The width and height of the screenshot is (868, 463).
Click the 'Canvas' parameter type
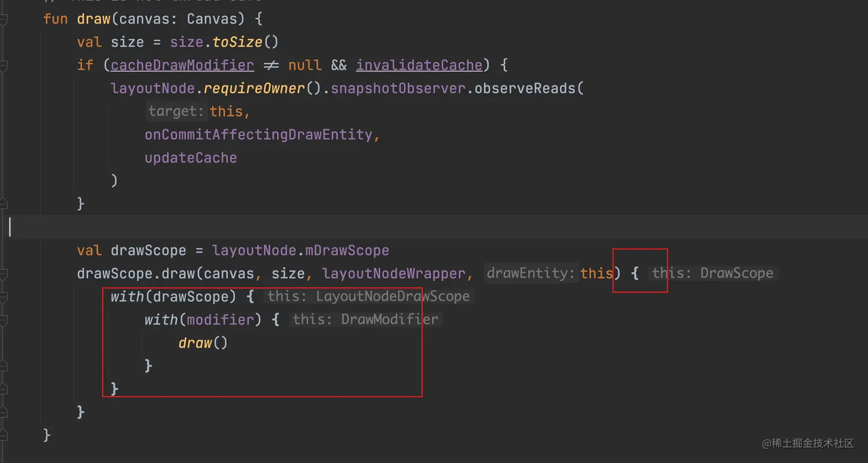pos(212,19)
